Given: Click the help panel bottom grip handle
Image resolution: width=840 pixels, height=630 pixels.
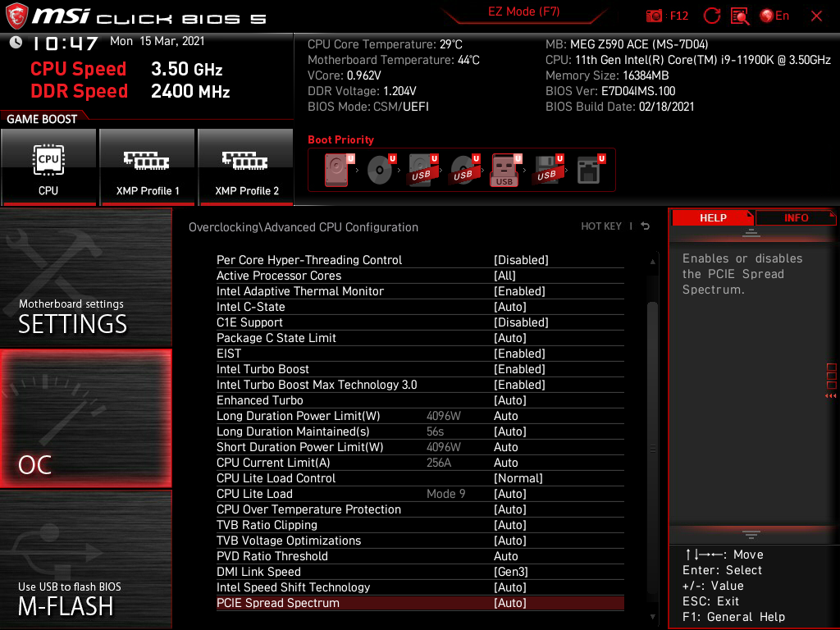Looking at the screenshot, I should [751, 535].
